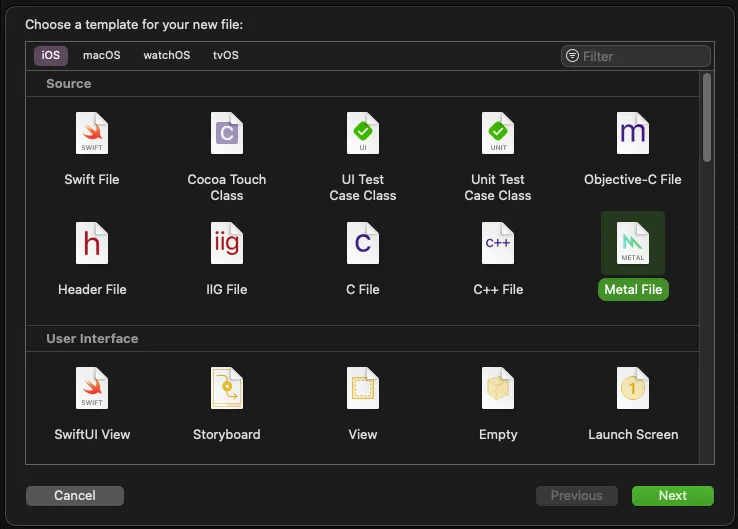Choose the Storyboard template icon
Screen dimensions: 738x529
227,388
